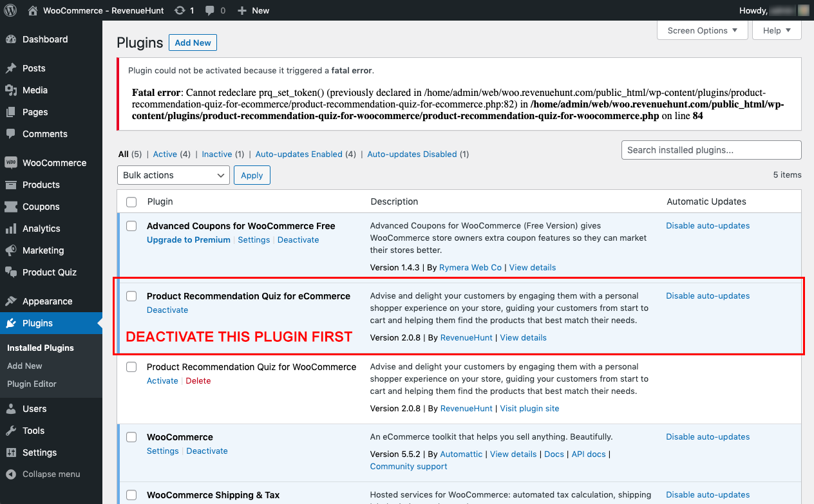Click the user avatar in admin bar
Image resolution: width=814 pixels, height=504 pixels.
(x=803, y=10)
